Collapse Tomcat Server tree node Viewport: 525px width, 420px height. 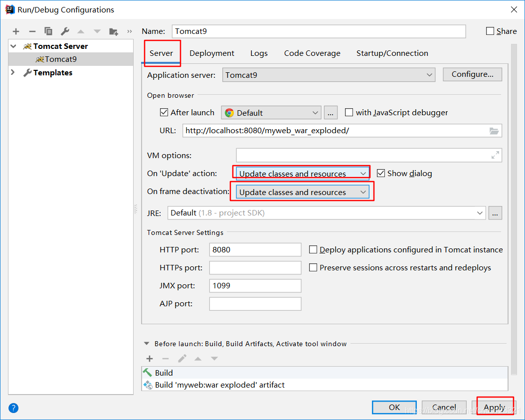tap(13, 46)
